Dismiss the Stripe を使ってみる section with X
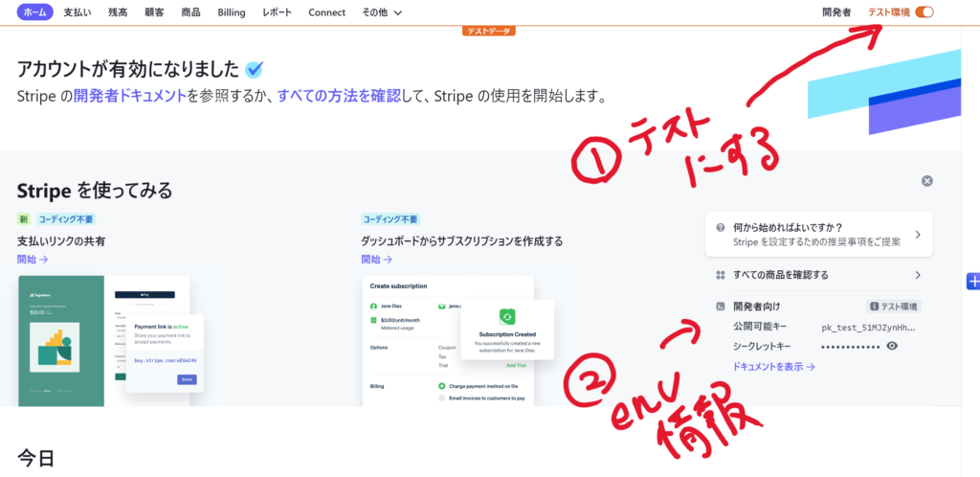The image size is (980, 477). (926, 181)
